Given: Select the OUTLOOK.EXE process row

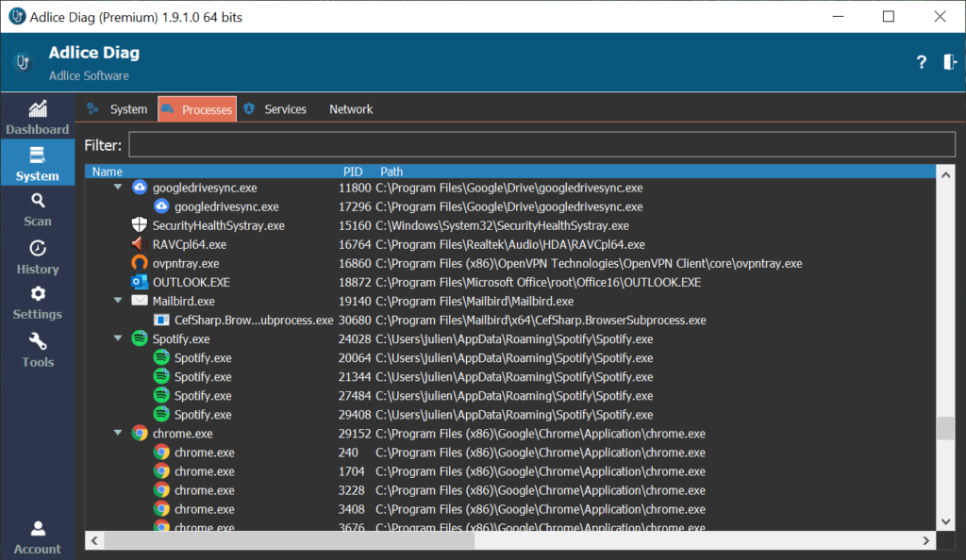Looking at the screenshot, I should [x=192, y=283].
